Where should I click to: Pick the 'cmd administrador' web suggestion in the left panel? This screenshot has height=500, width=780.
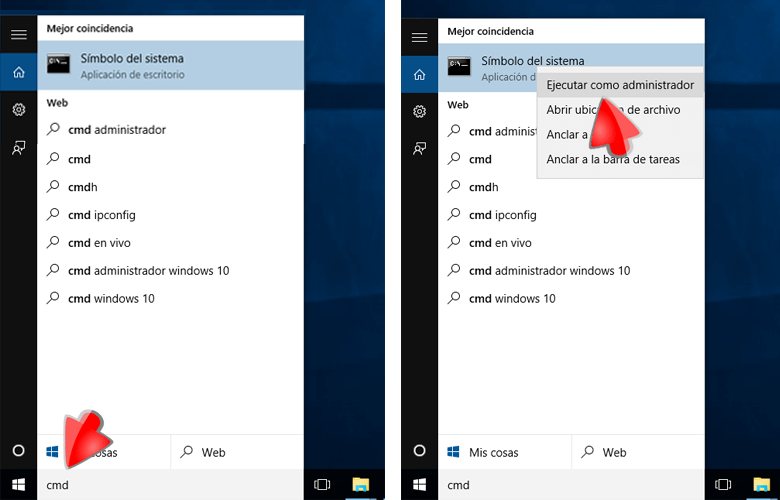point(116,130)
